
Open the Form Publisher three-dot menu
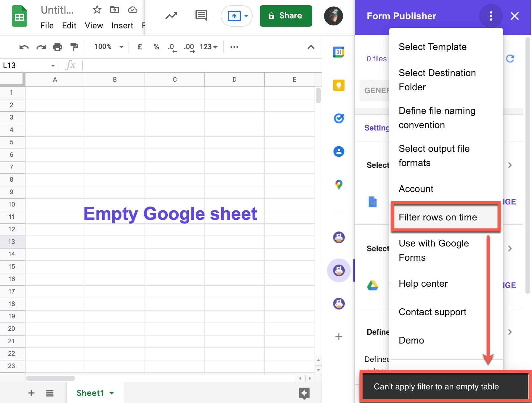[491, 16]
